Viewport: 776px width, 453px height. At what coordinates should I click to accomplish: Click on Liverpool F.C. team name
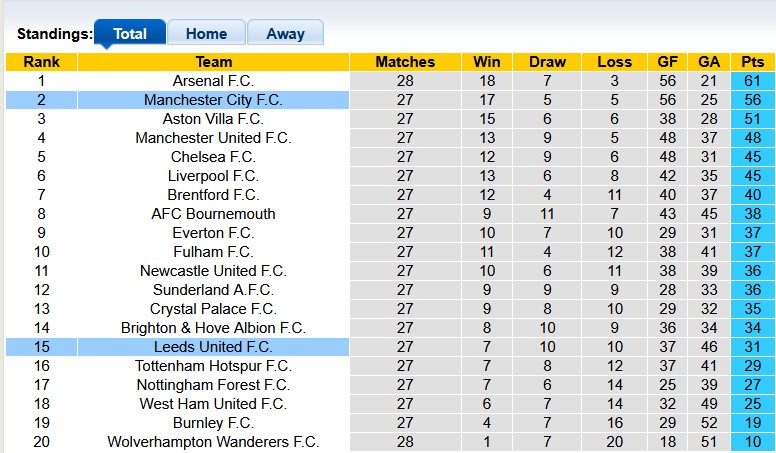[213, 176]
